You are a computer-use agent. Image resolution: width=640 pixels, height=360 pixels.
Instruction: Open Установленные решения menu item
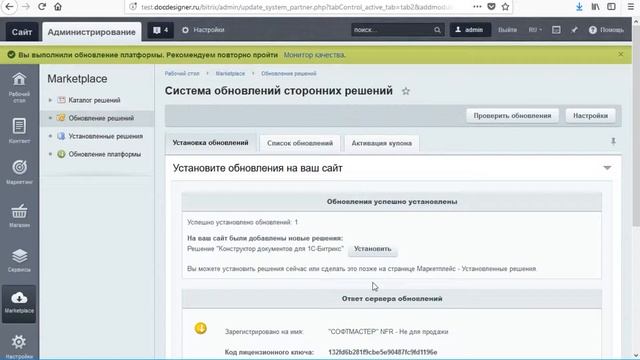pos(106,136)
